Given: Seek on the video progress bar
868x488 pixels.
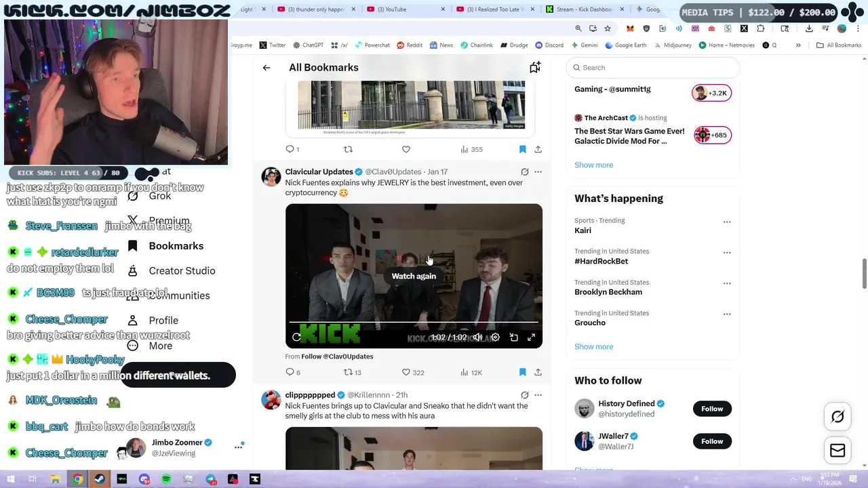Looking at the screenshot, I should pos(414,323).
